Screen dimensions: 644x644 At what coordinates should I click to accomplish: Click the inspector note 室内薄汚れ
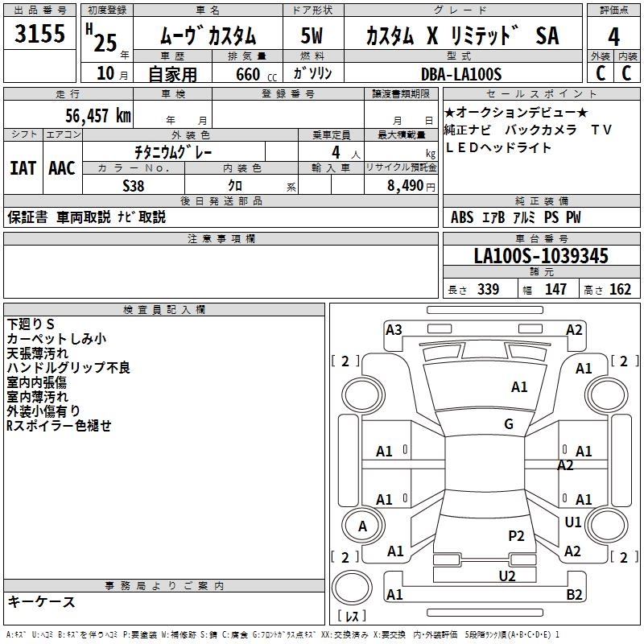(37, 396)
